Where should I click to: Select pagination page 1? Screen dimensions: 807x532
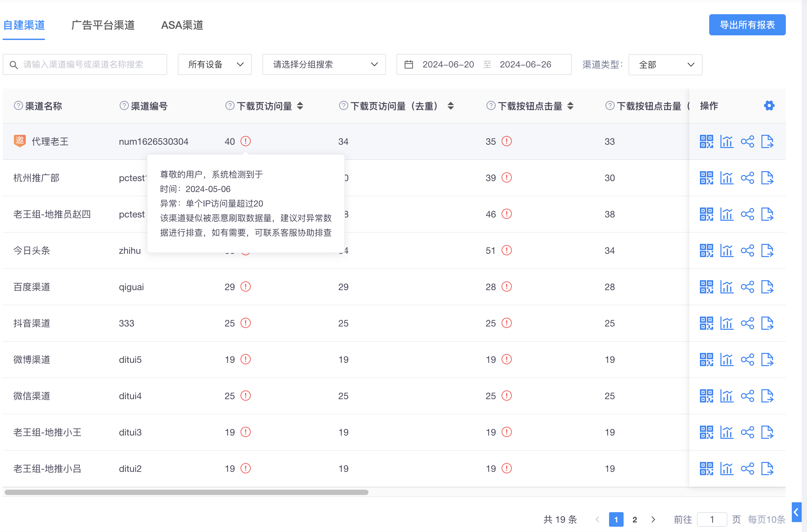[616, 519]
